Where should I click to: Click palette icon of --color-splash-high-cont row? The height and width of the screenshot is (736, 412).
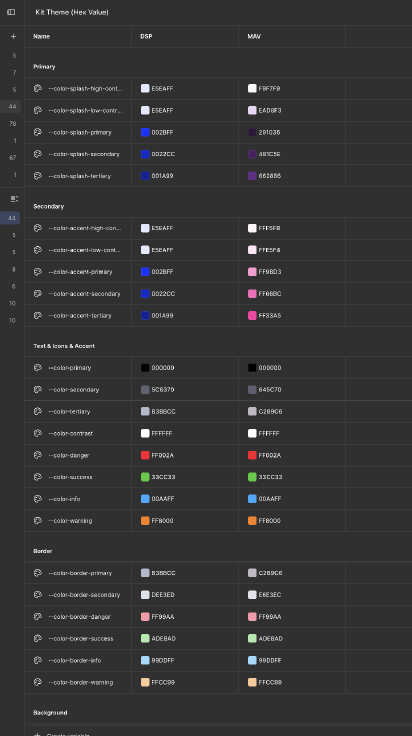[x=38, y=88]
